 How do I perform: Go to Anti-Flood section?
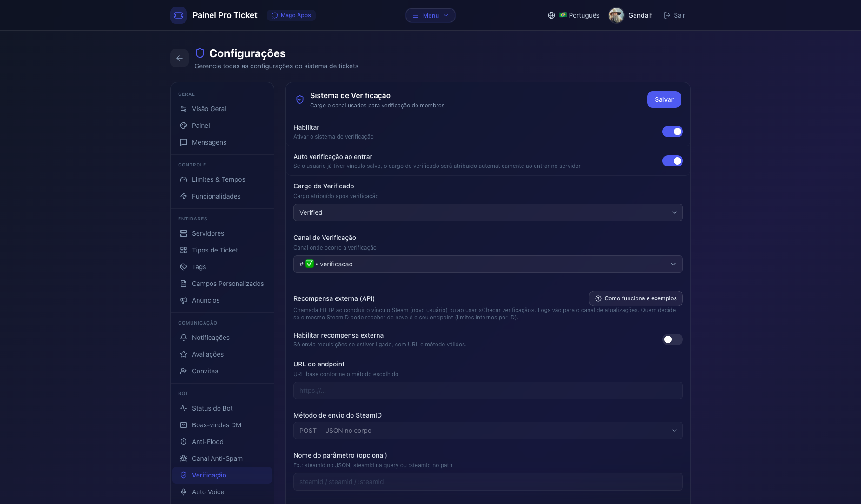(x=222, y=442)
